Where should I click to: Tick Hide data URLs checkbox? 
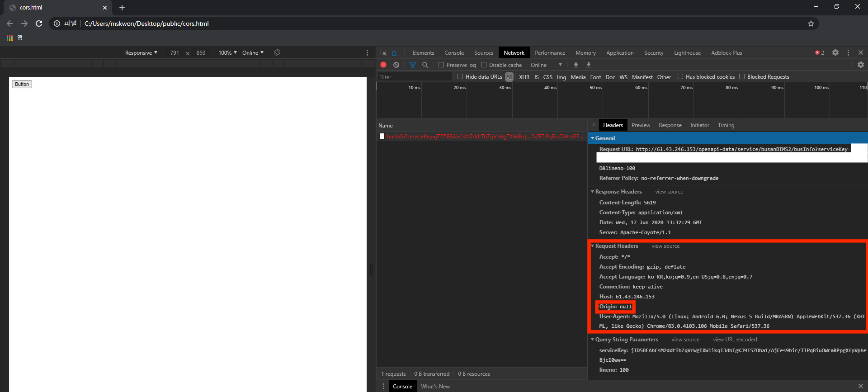460,76
